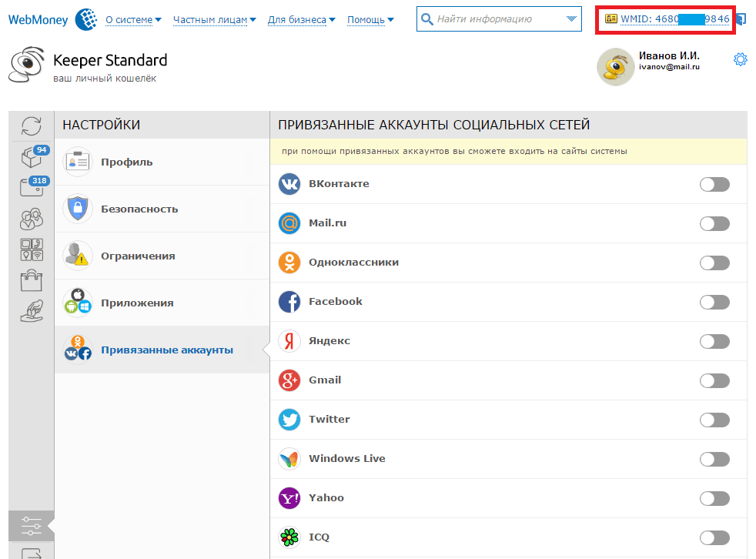Go to the Ограничения settings section
This screenshot has width=756, height=559.
pos(162,256)
